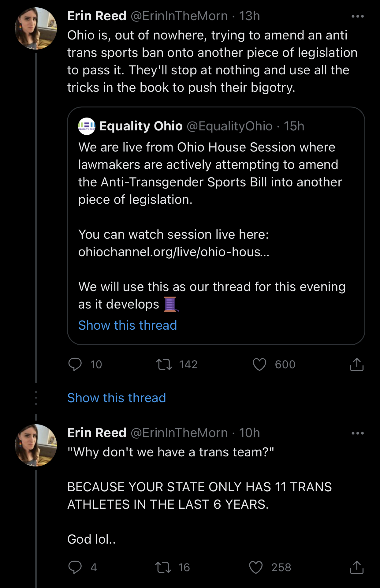Open Erin Reed's avatar on second tweet
The height and width of the screenshot is (588, 380).
pyautogui.click(x=36, y=445)
